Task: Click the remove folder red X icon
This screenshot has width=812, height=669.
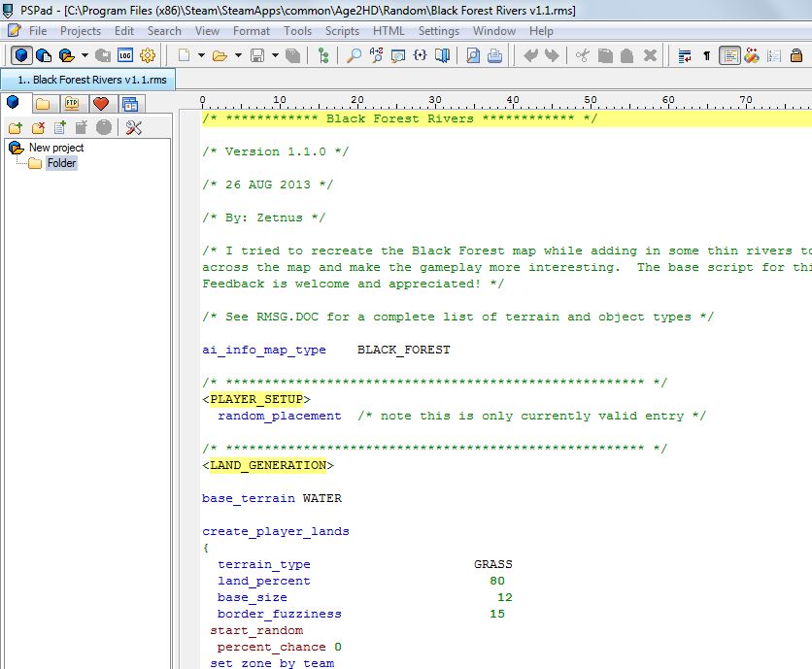Action: [x=38, y=127]
